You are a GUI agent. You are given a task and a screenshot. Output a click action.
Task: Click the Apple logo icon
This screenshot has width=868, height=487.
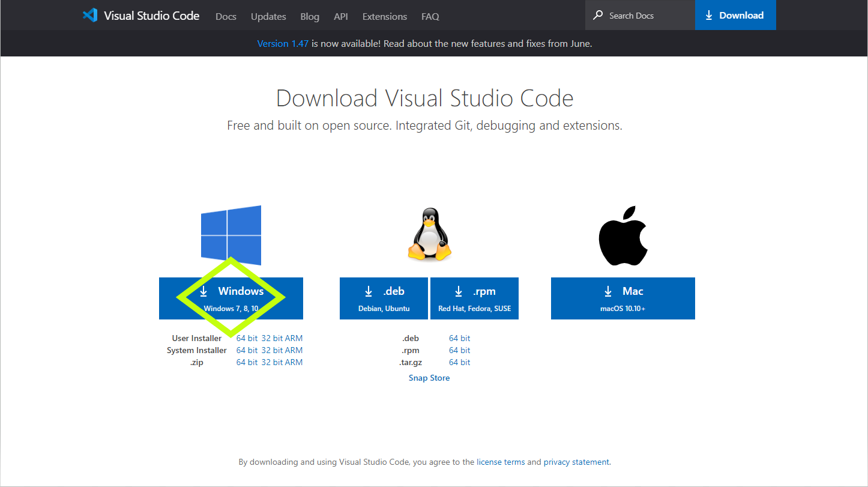[x=622, y=234]
